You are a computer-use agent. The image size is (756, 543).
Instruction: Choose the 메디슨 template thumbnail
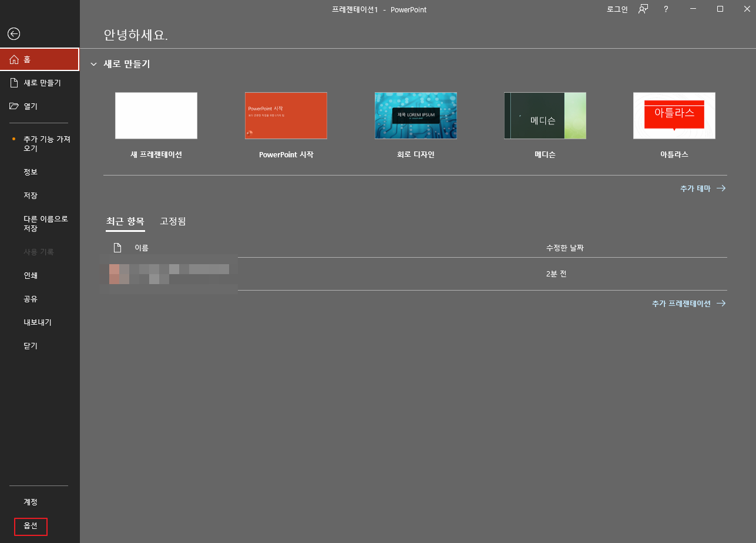tap(545, 116)
